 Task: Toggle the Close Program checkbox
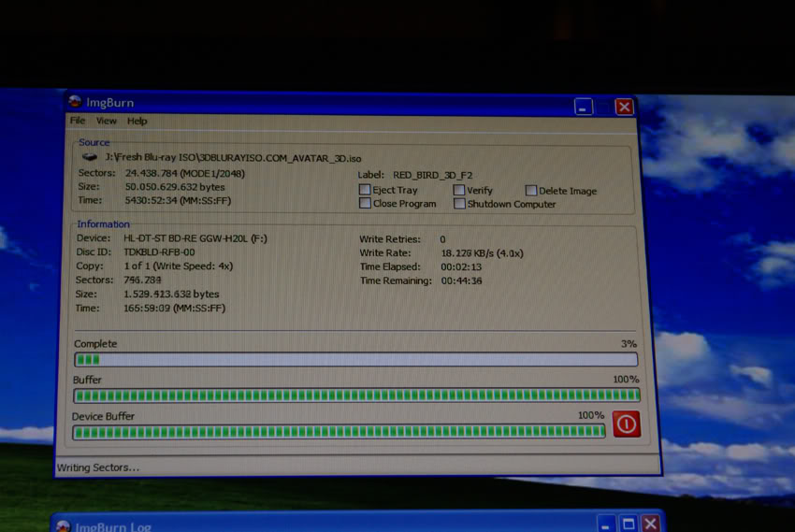tap(365, 204)
